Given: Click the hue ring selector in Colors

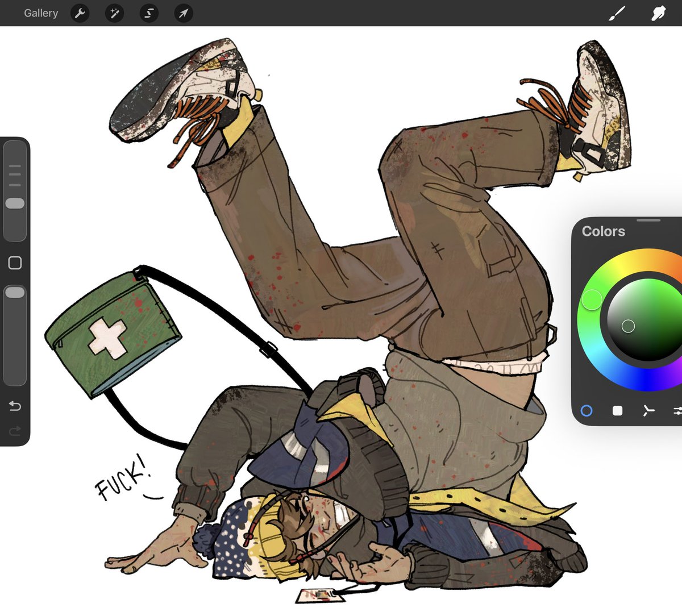Looking at the screenshot, I should coord(592,299).
